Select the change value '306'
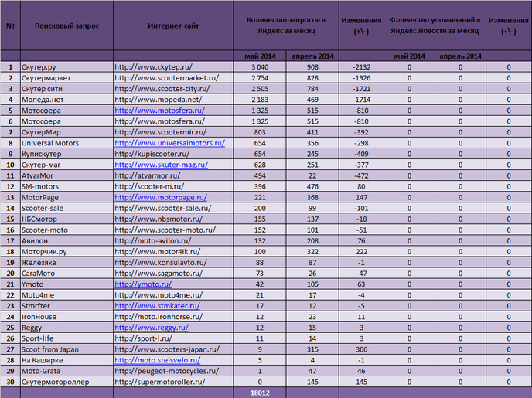Image resolution: width=532 pixels, height=398 pixels. (x=361, y=349)
